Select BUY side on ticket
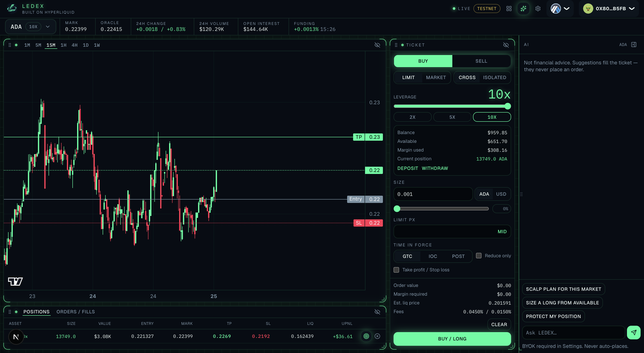Image resolution: width=644 pixels, height=353 pixels. click(423, 61)
